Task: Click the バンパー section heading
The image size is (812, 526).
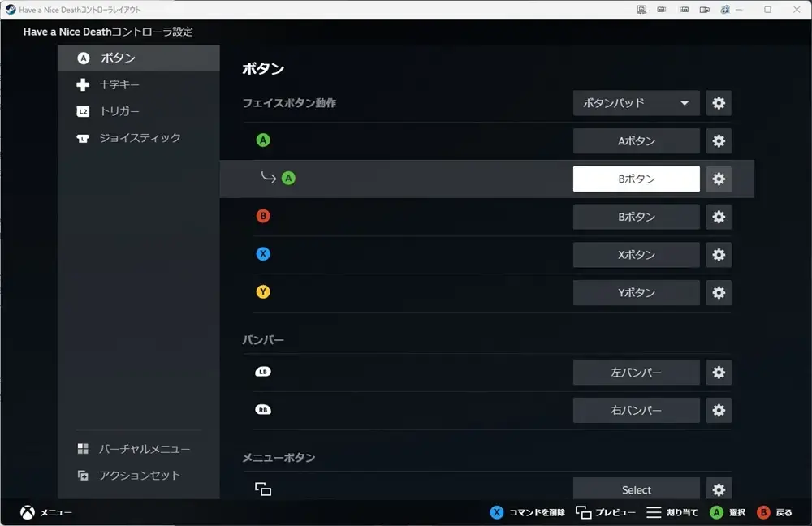Action: (263, 340)
